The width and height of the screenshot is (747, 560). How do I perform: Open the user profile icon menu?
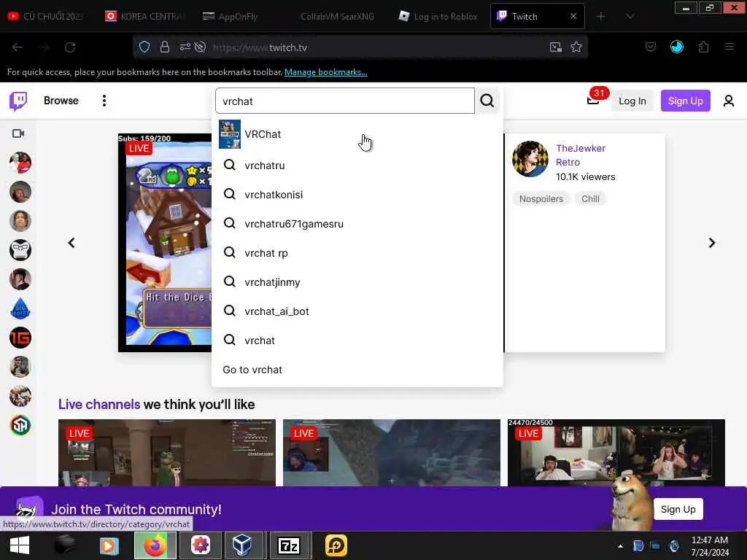[x=729, y=101]
